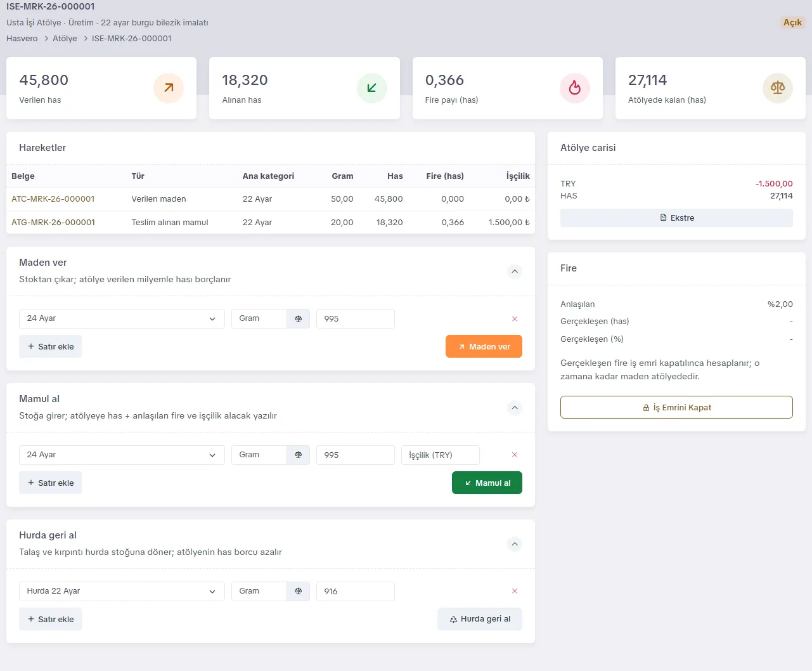Image resolution: width=812 pixels, height=671 pixels.
Task: Delete the Mamul al row
Action: pos(515,455)
